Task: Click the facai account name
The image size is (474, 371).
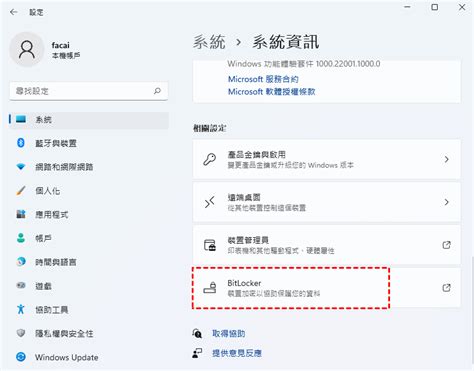Action: click(x=61, y=45)
